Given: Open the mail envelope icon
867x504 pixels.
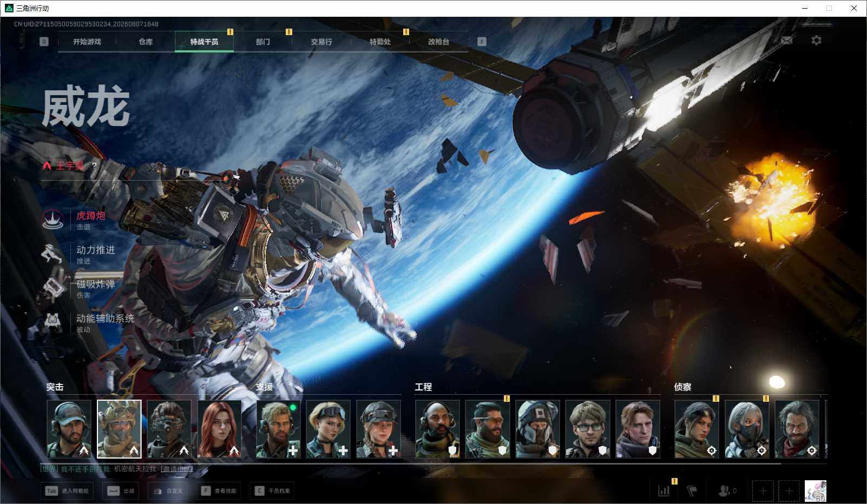Looking at the screenshot, I should coord(786,41).
